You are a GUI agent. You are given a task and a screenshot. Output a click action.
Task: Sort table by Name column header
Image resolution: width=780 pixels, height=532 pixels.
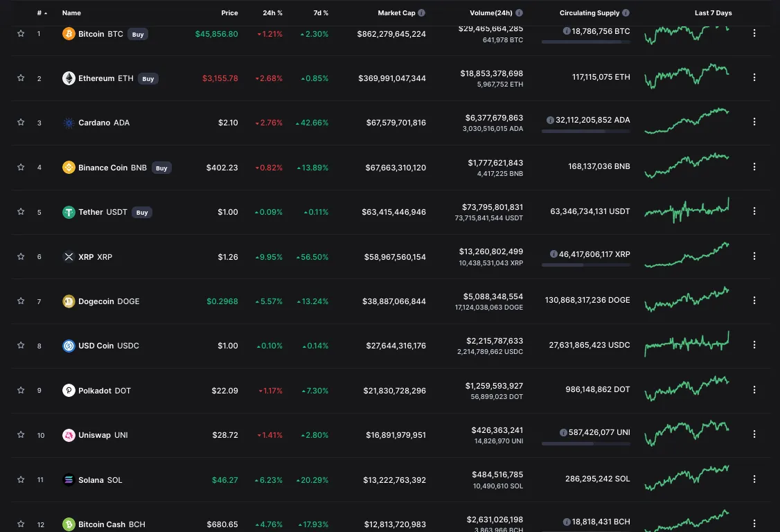tap(71, 13)
